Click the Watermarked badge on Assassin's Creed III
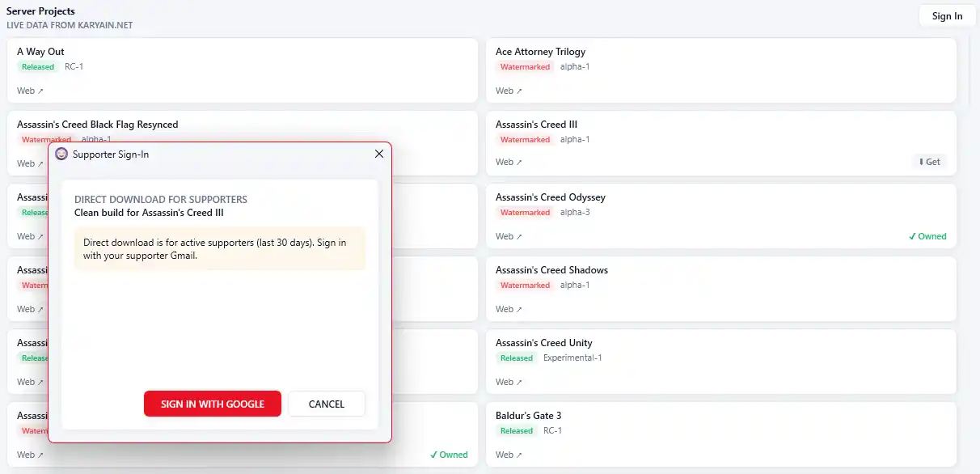 pyautogui.click(x=525, y=140)
